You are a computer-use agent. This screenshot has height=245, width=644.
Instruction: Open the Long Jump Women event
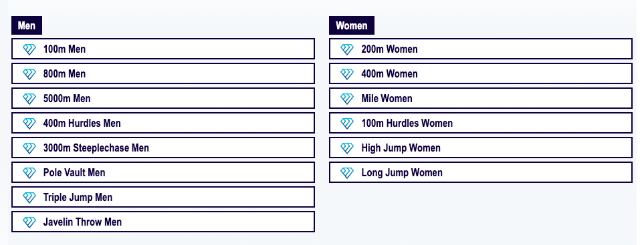coord(481,172)
